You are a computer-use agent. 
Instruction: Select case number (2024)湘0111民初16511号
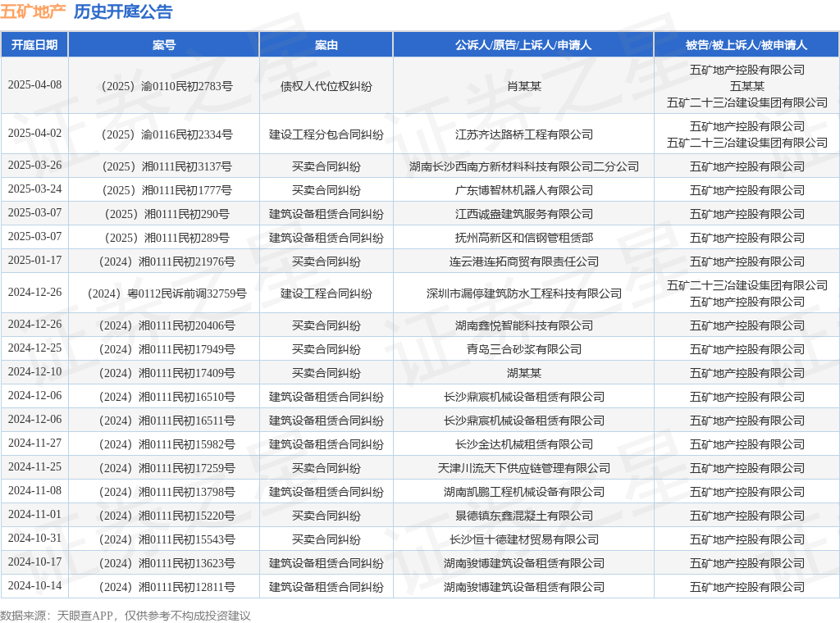pyautogui.click(x=167, y=421)
